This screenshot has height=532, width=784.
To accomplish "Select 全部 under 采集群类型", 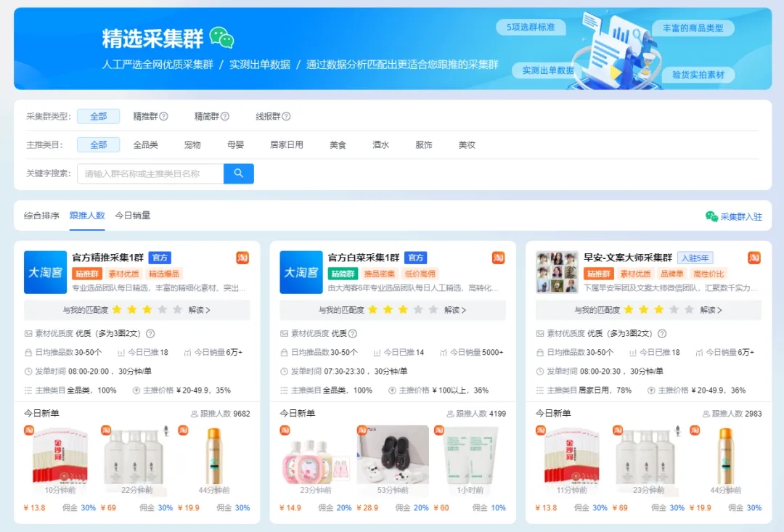I will point(99,117).
